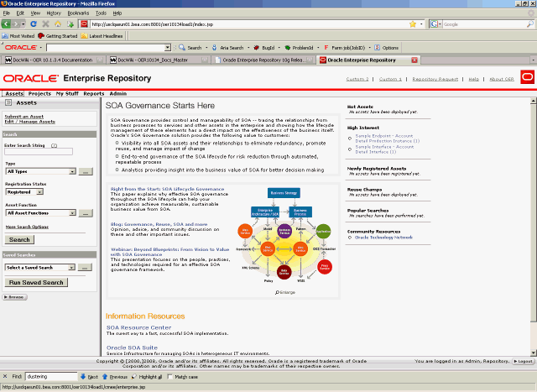Click the Google search magnifier icon
Screen dimensions: 537x392
pyautogui.click(x=529, y=24)
